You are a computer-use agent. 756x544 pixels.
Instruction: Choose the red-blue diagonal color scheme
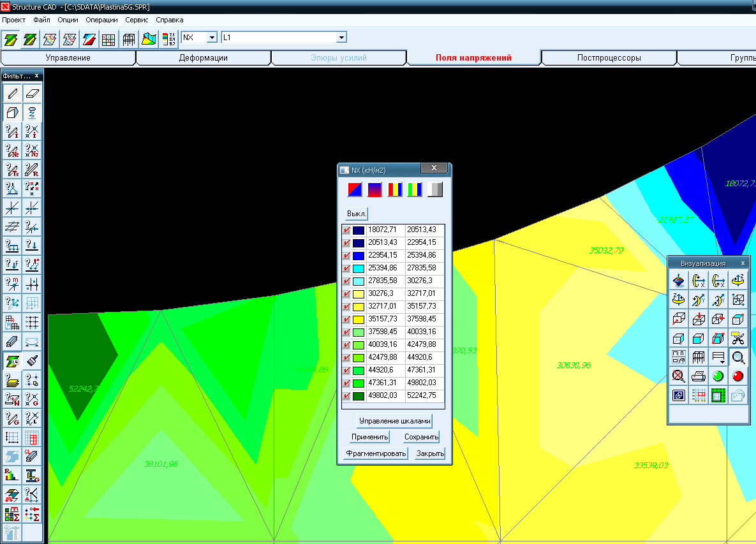click(355, 189)
